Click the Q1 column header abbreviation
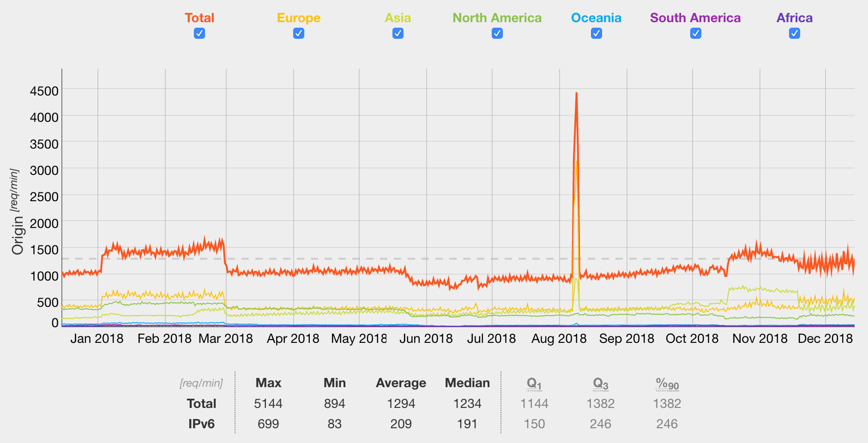 tap(534, 383)
